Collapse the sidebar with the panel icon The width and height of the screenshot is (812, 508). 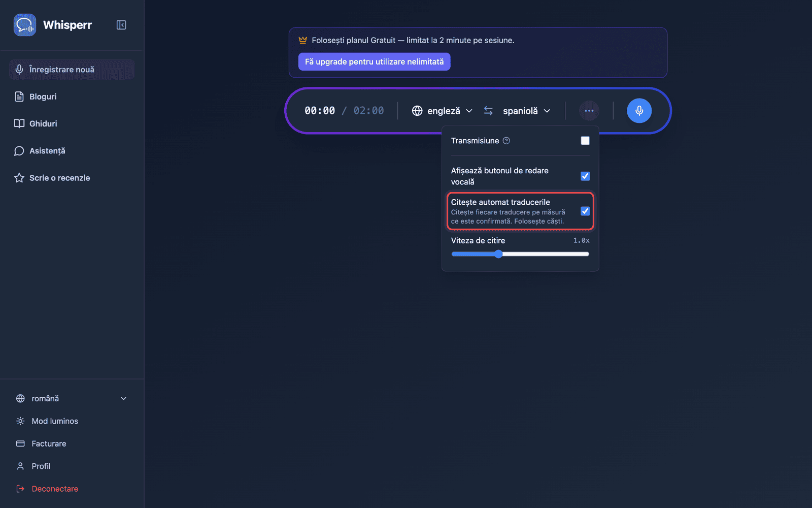point(121,25)
